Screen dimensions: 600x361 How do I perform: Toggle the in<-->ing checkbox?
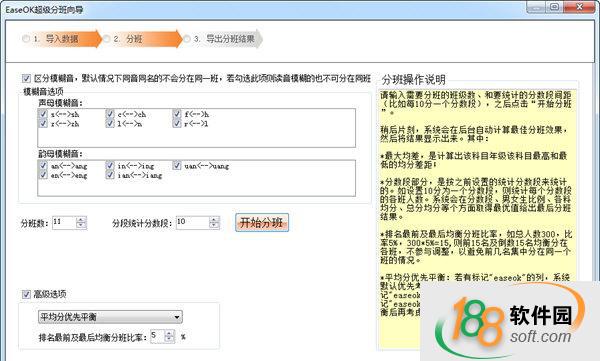(110, 165)
